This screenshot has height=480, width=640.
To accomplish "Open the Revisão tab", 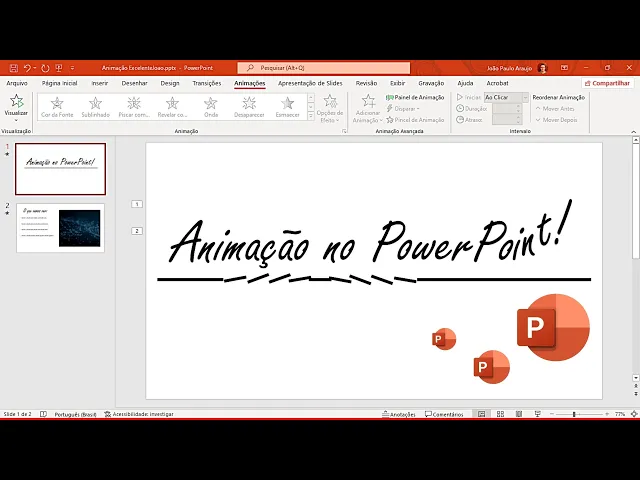I will pos(366,83).
